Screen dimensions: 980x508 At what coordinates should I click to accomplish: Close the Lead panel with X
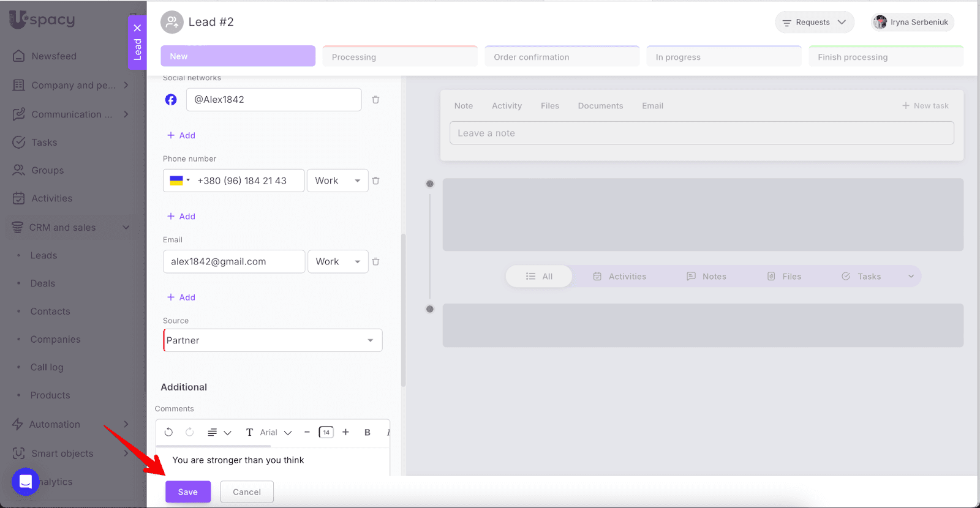[137, 28]
